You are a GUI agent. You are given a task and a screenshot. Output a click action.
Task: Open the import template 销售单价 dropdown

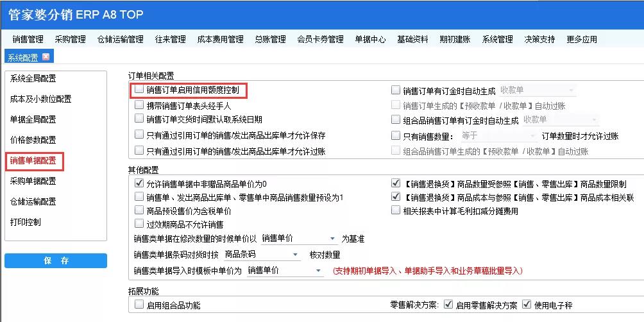[285, 271]
